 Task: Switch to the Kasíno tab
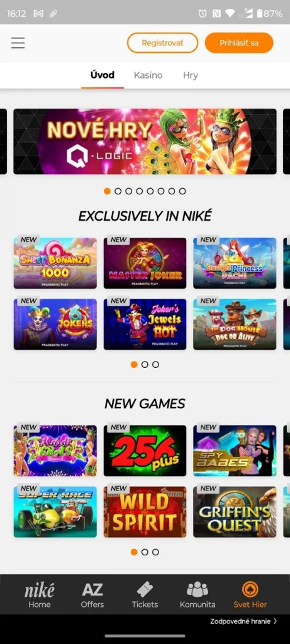click(148, 75)
